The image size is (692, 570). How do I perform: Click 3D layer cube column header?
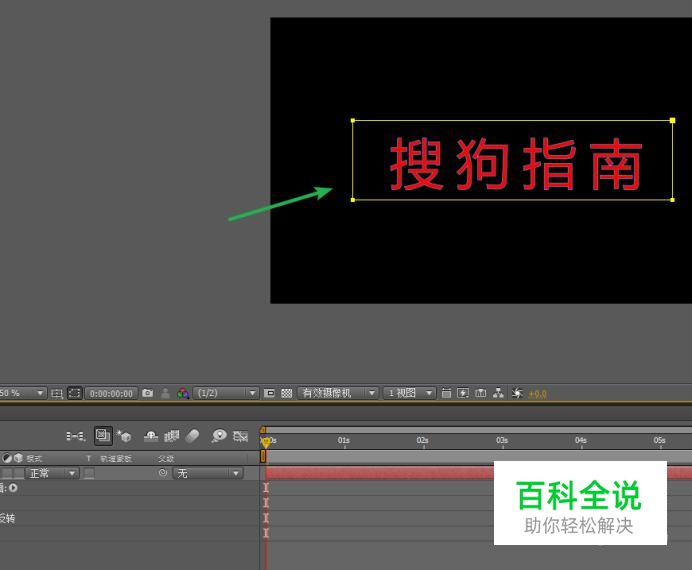[x=18, y=458]
